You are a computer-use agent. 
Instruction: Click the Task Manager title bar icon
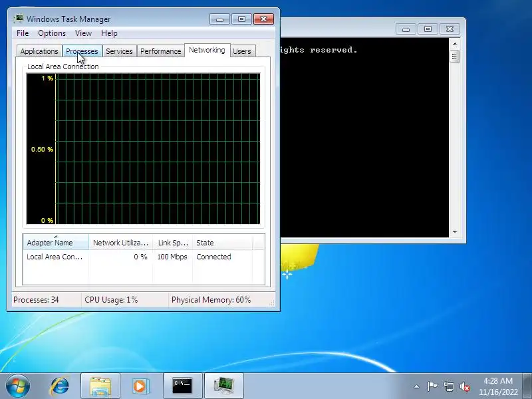pos(19,19)
